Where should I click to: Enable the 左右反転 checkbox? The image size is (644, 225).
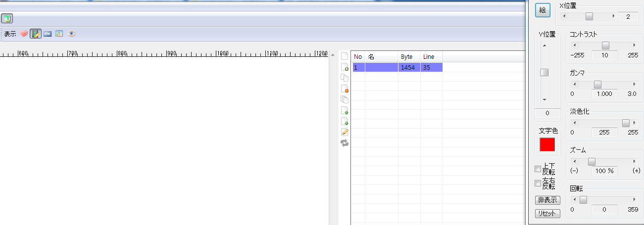pos(538,183)
